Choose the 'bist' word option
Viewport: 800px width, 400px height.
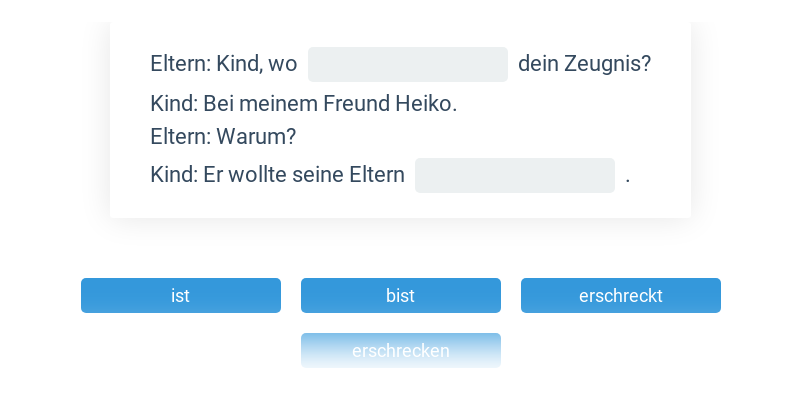click(x=400, y=296)
